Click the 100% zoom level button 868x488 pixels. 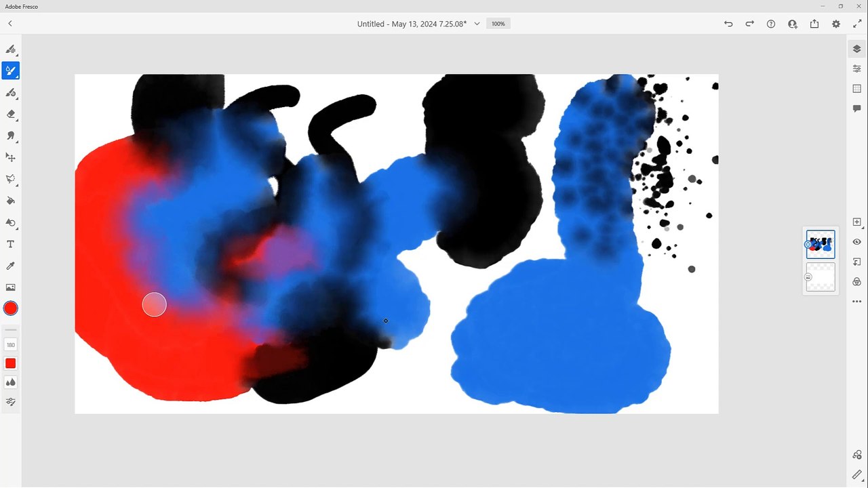coord(498,24)
